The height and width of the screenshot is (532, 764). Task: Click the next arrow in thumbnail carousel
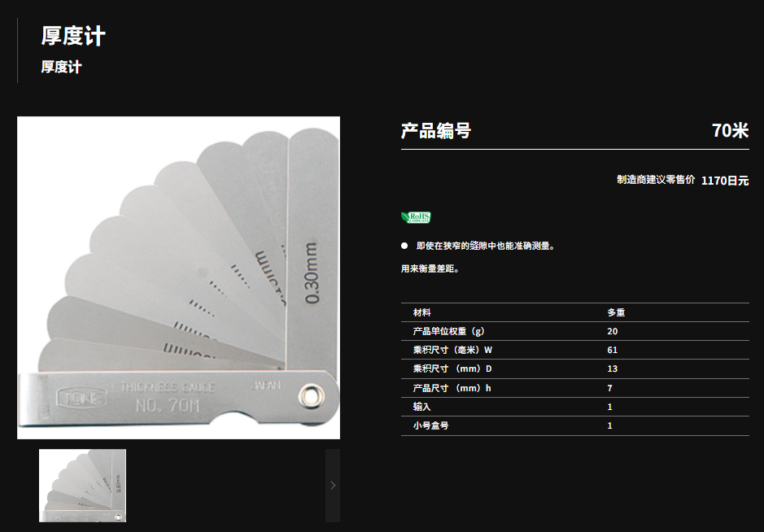tap(333, 486)
